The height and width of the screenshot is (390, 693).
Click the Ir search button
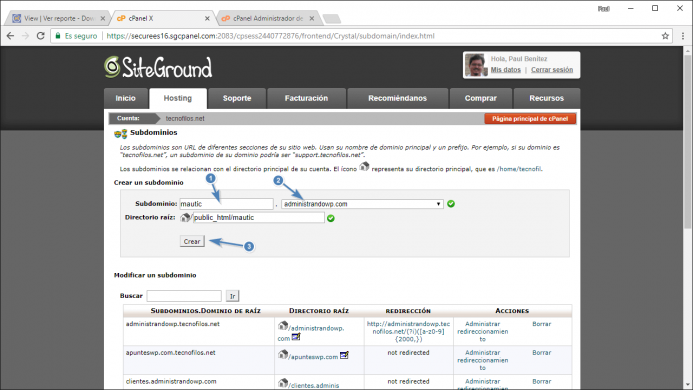pos(232,296)
